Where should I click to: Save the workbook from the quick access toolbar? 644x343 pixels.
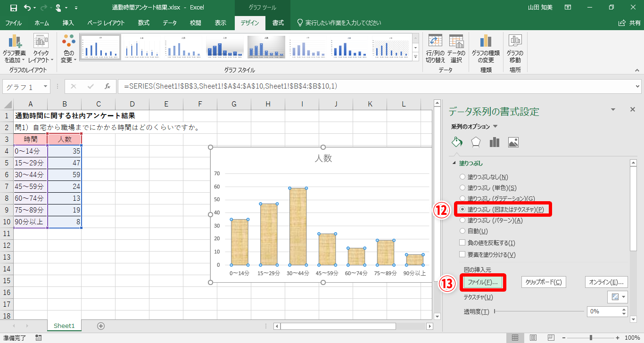13,8
